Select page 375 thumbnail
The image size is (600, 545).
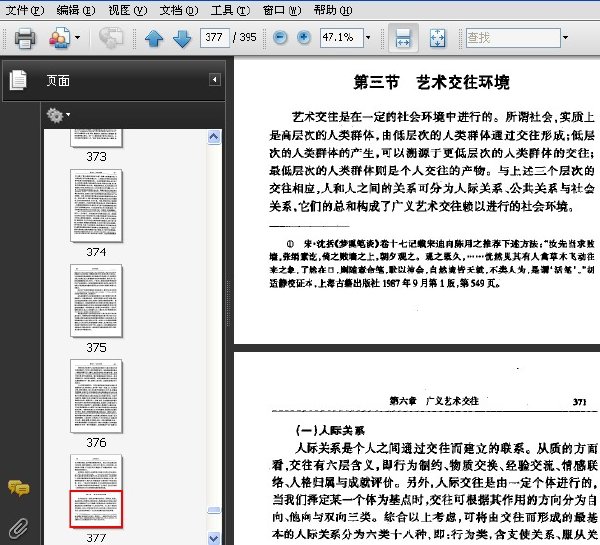click(x=96, y=300)
